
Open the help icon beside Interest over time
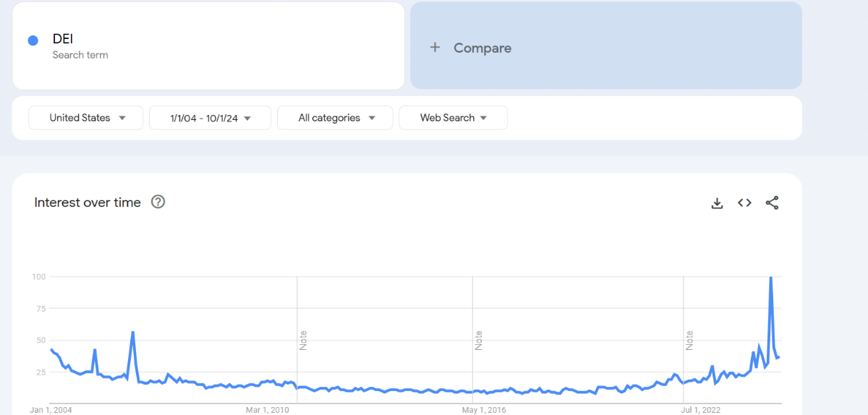coord(158,202)
